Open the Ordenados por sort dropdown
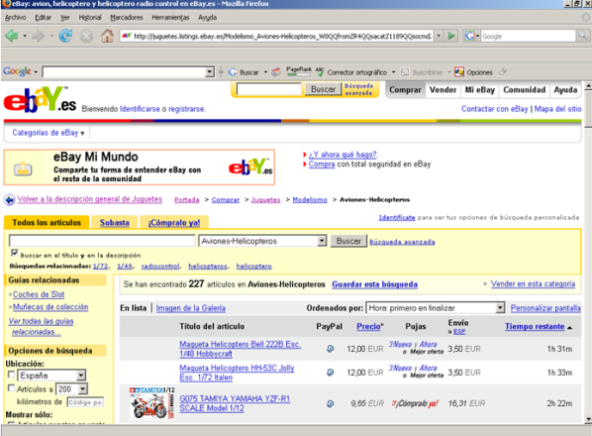This screenshot has height=436, width=592. (500, 308)
